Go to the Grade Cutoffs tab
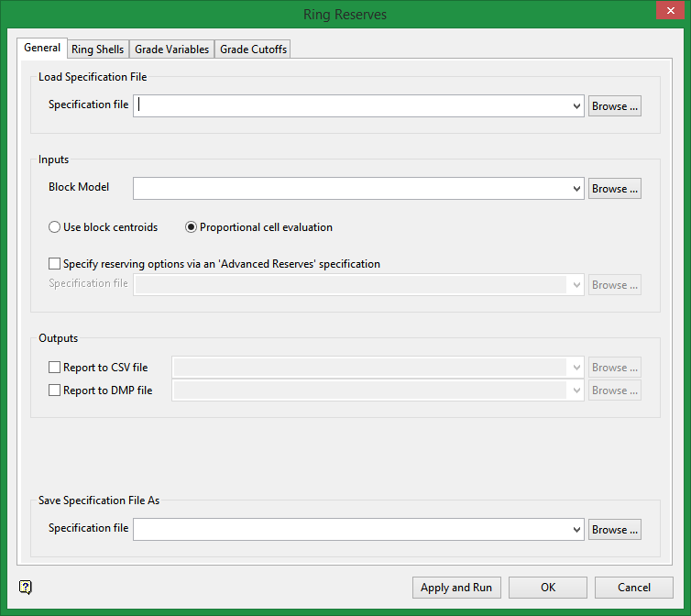 pos(253,49)
